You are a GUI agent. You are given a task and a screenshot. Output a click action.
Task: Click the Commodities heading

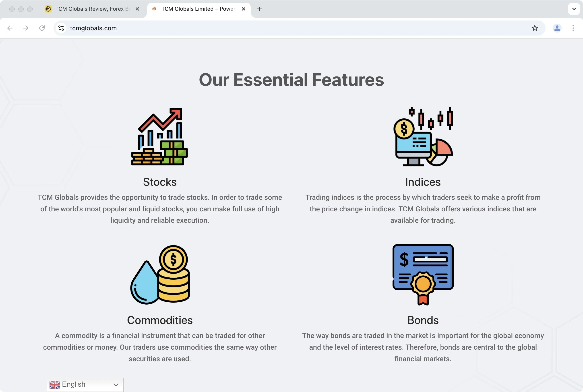(160, 320)
